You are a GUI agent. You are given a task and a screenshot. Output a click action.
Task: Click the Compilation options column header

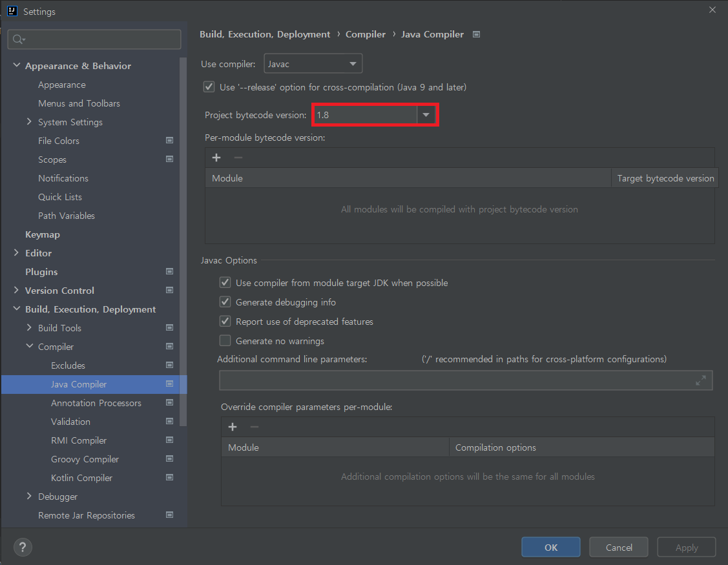(582, 447)
